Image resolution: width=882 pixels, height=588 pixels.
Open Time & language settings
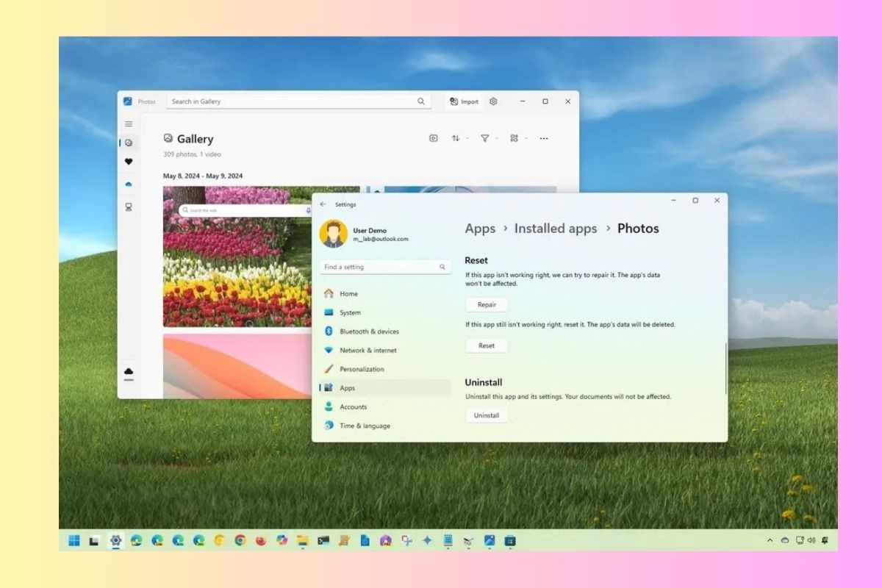pyautogui.click(x=385, y=426)
